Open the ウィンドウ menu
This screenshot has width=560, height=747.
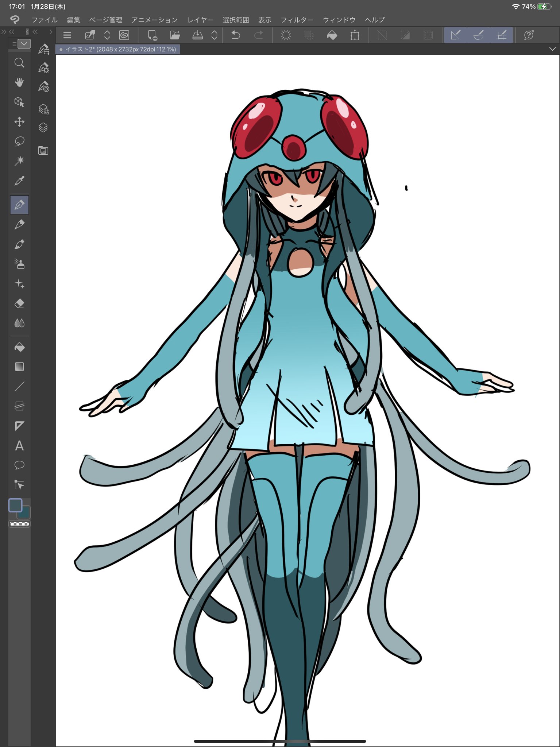pos(339,20)
